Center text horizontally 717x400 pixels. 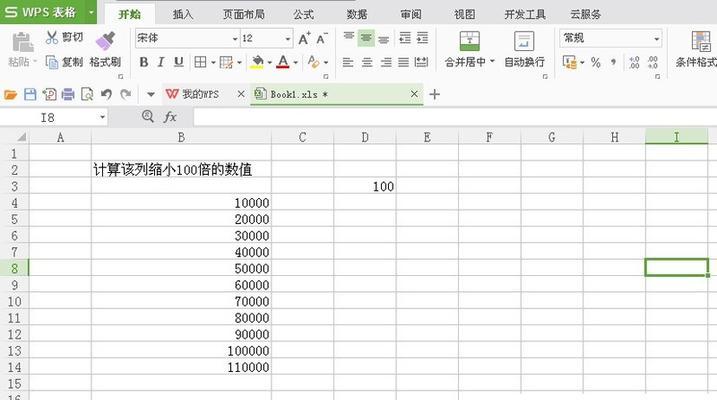click(367, 62)
